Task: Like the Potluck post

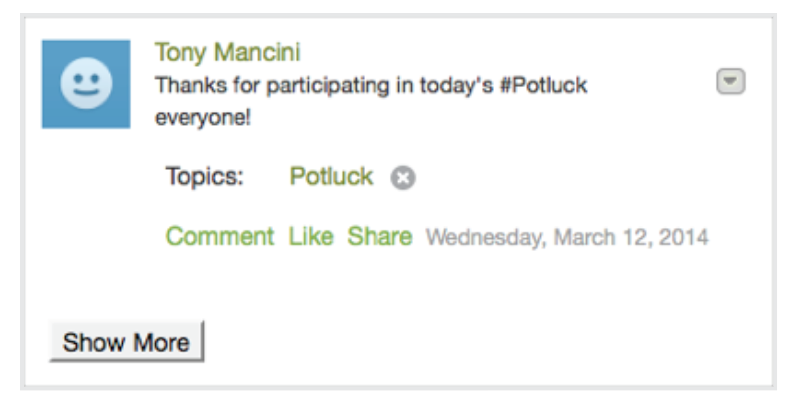Action: pos(310,237)
